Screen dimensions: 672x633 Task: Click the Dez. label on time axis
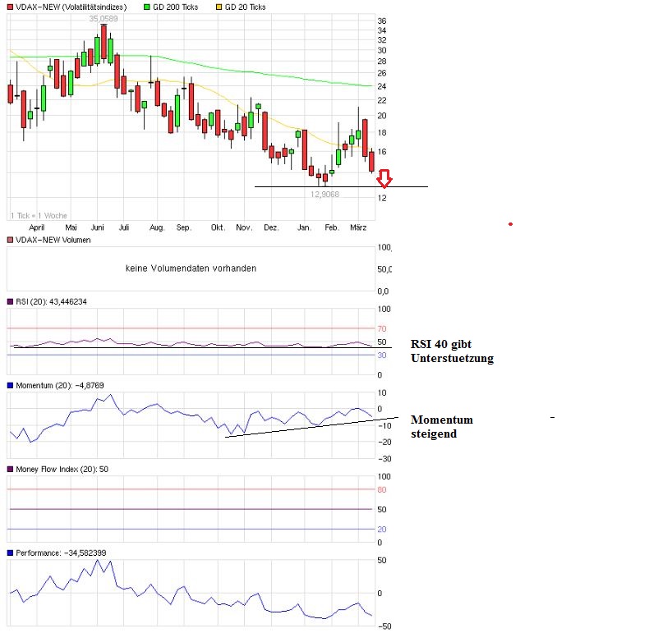tap(271, 227)
